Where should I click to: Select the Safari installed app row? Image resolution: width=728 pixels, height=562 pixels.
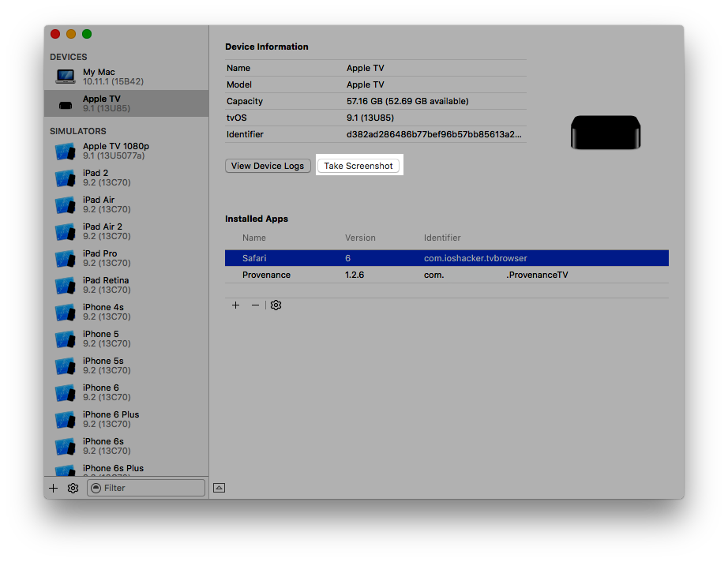(447, 258)
